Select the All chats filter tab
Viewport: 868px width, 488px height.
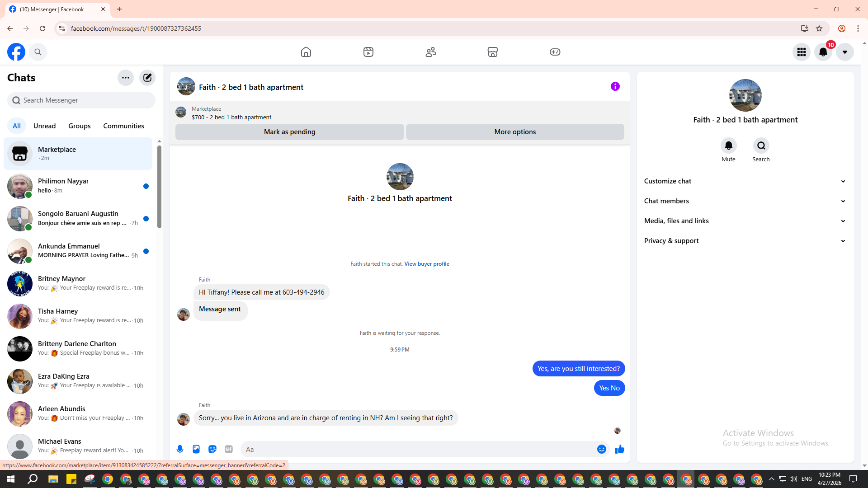pos(17,126)
